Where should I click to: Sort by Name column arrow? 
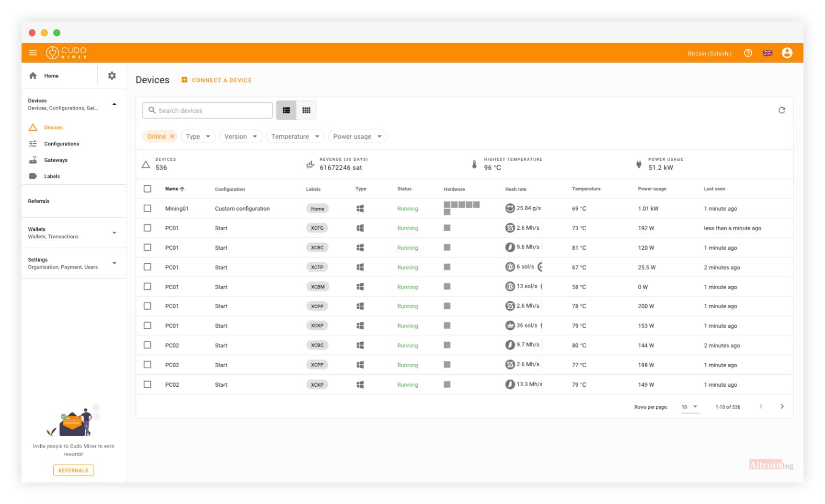coord(182,189)
